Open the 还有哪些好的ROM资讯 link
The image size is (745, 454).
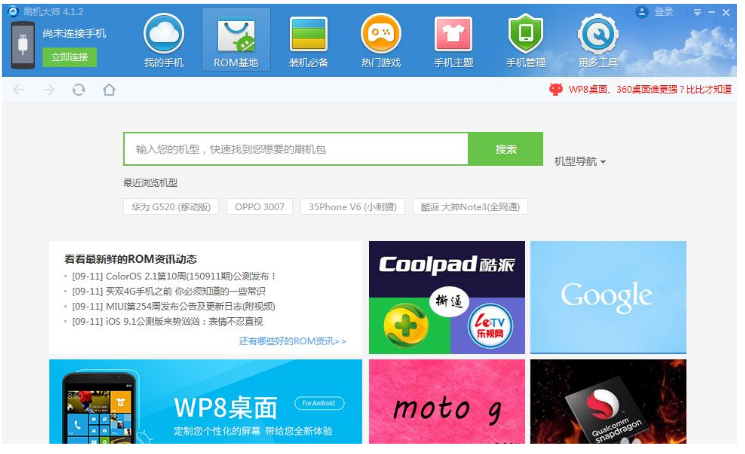coord(292,341)
